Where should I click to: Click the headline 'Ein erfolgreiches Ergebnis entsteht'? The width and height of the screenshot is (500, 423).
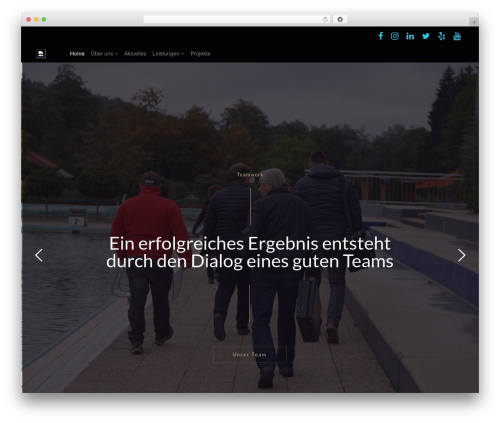coord(250,244)
